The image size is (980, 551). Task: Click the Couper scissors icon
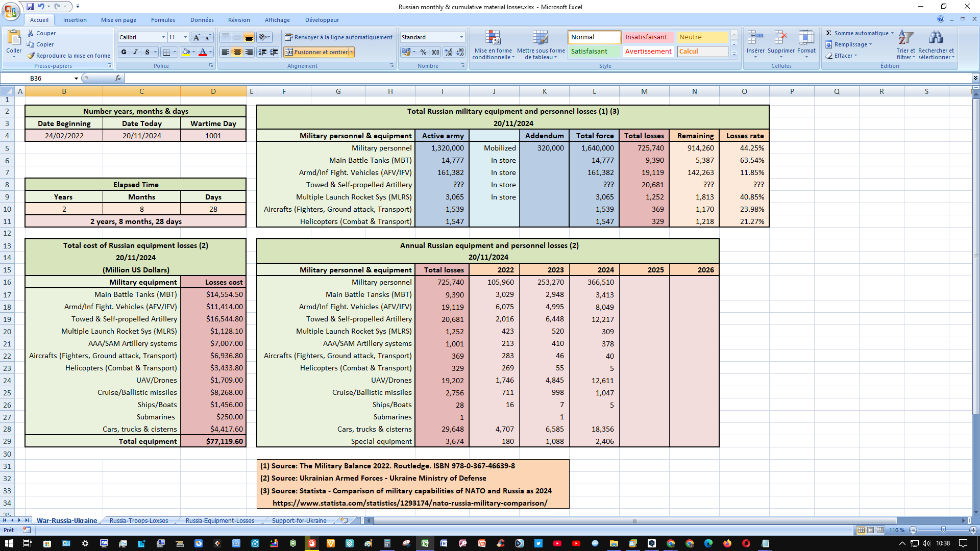[31, 33]
